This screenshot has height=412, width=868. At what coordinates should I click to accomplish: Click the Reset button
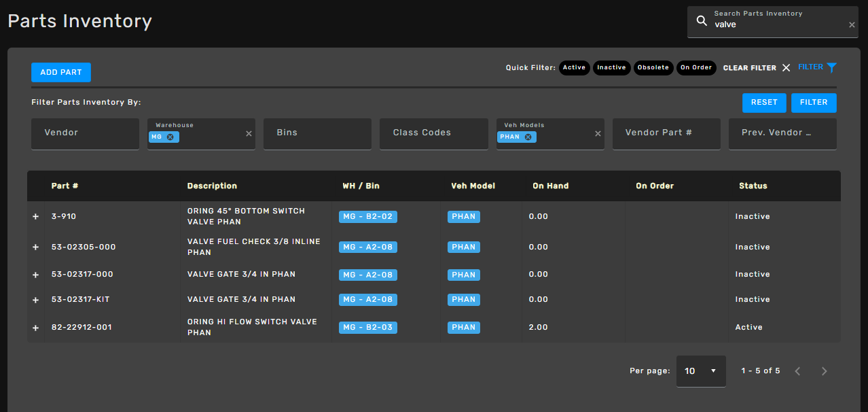(764, 103)
